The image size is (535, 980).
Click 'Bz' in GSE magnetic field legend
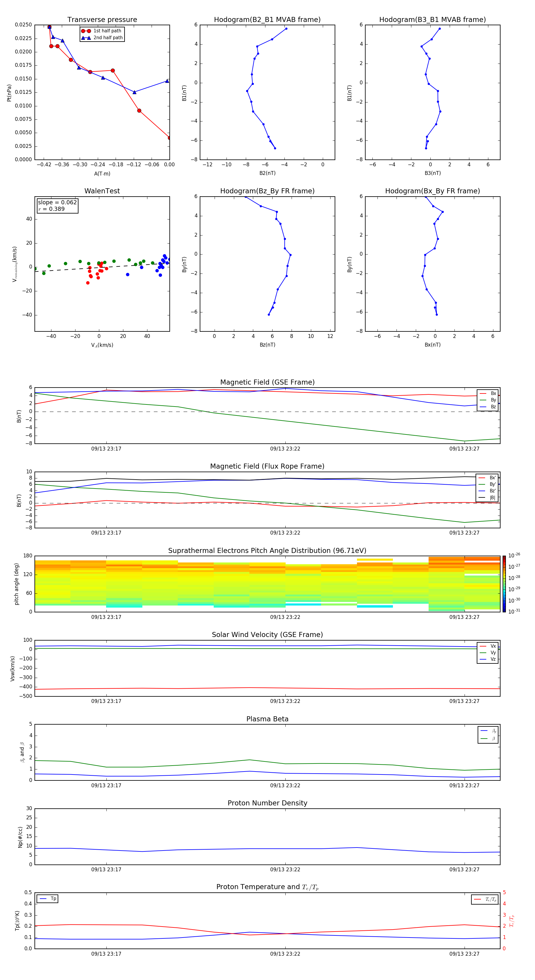(493, 407)
